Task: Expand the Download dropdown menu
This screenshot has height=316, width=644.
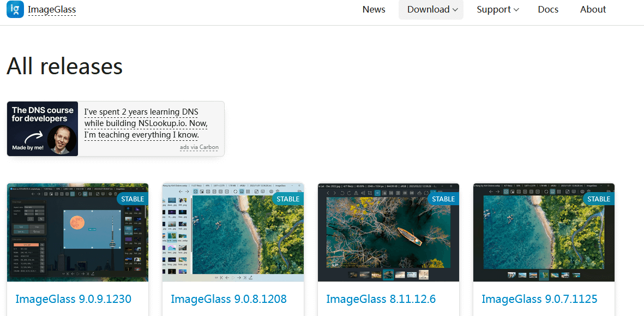Action: tap(431, 9)
